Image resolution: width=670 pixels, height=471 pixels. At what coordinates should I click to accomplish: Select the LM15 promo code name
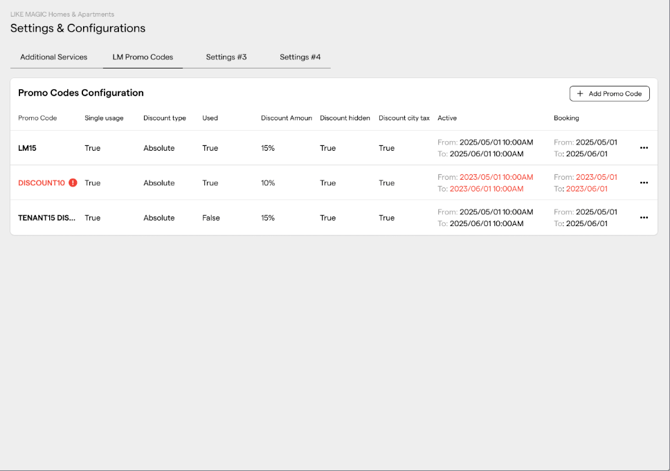tap(27, 148)
